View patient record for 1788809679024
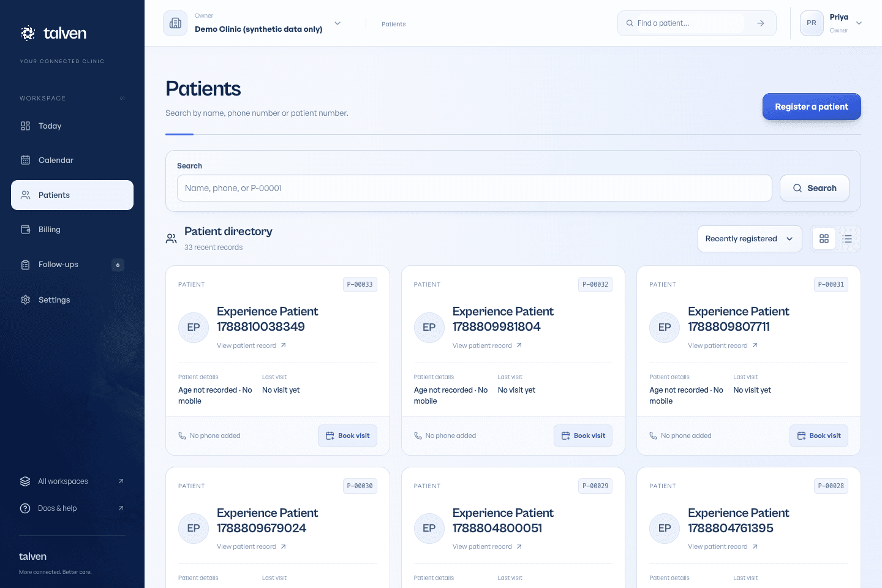The width and height of the screenshot is (882, 588). [251, 546]
